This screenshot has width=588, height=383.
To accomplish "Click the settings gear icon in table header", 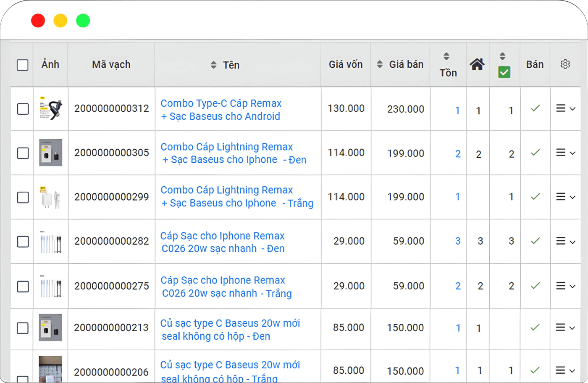I will [x=565, y=64].
